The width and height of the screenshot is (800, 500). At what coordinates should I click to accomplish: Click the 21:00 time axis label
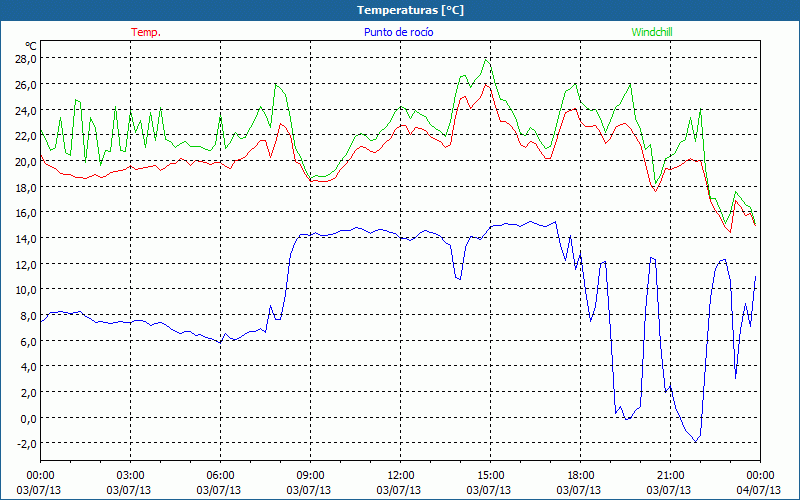(670, 475)
